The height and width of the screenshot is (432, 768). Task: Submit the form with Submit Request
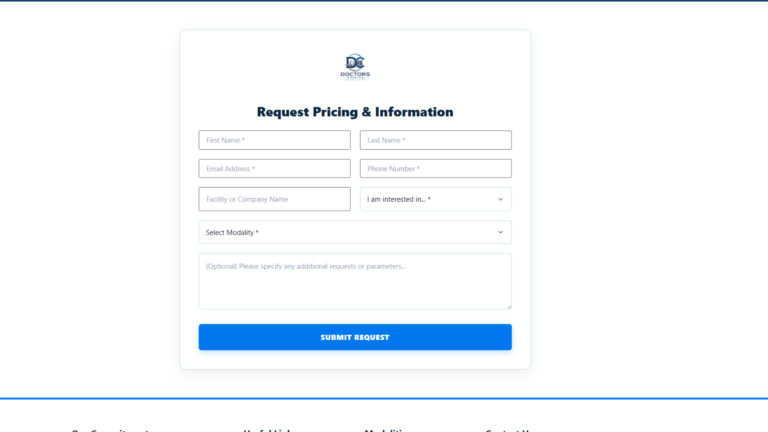[x=355, y=337]
